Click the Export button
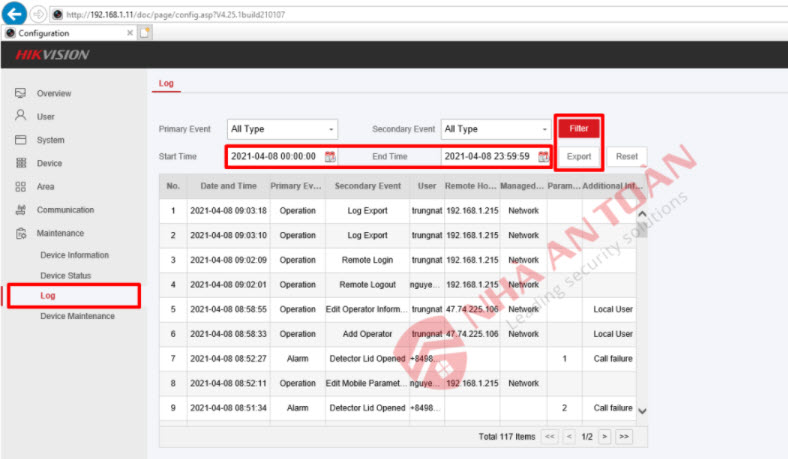 click(x=579, y=157)
